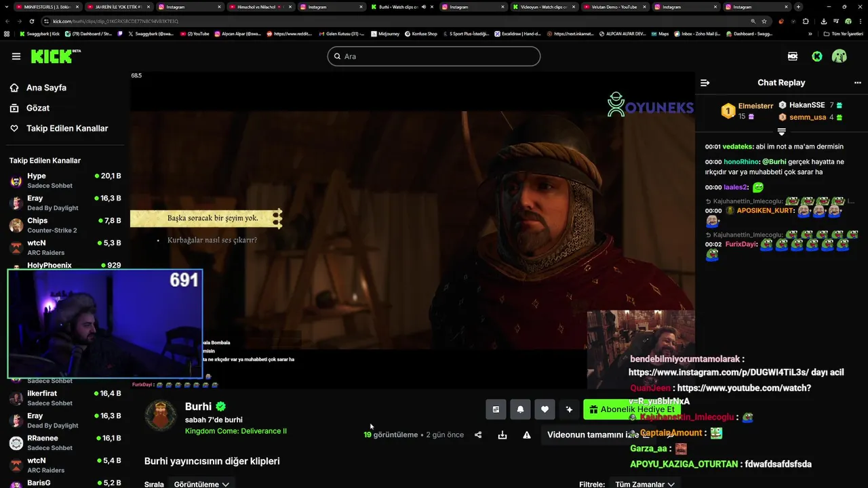Click the report warning triangle icon
The width and height of the screenshot is (868, 488).
click(527, 435)
